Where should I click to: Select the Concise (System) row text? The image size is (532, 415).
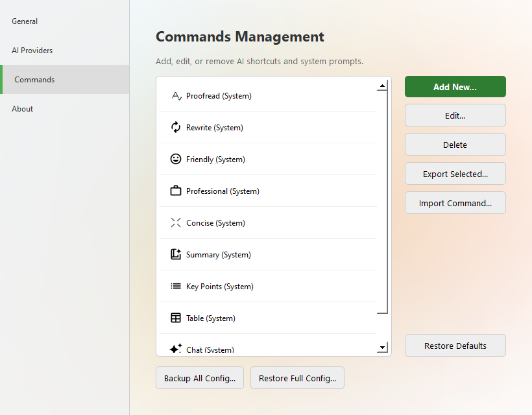click(x=215, y=223)
